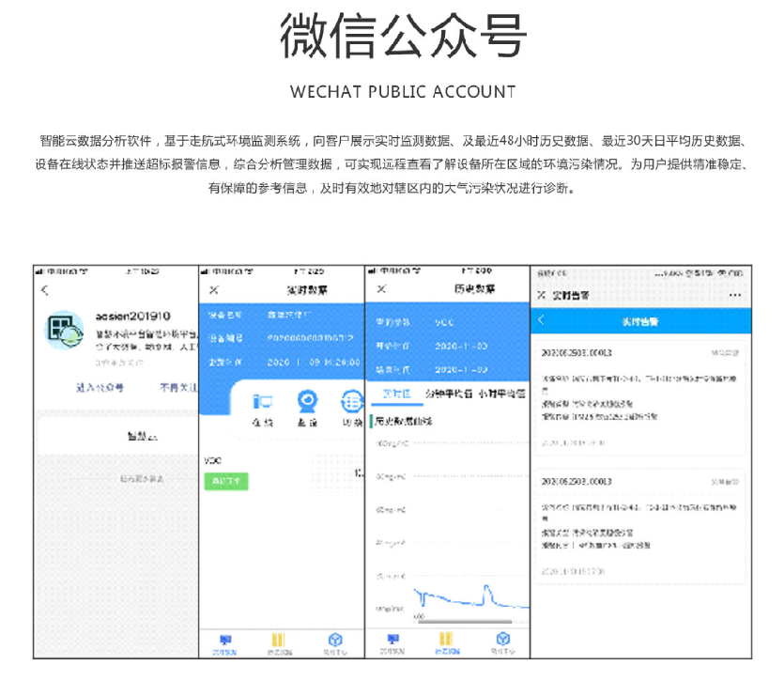Tap the back chevron in the blue 实时告警 header
Viewport: 784px width, 696px height.
541,319
